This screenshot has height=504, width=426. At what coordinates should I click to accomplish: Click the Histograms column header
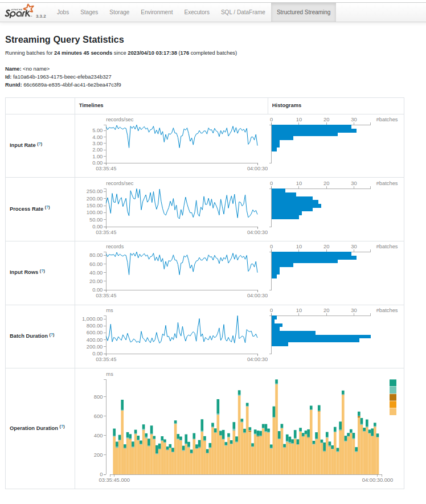tap(286, 105)
